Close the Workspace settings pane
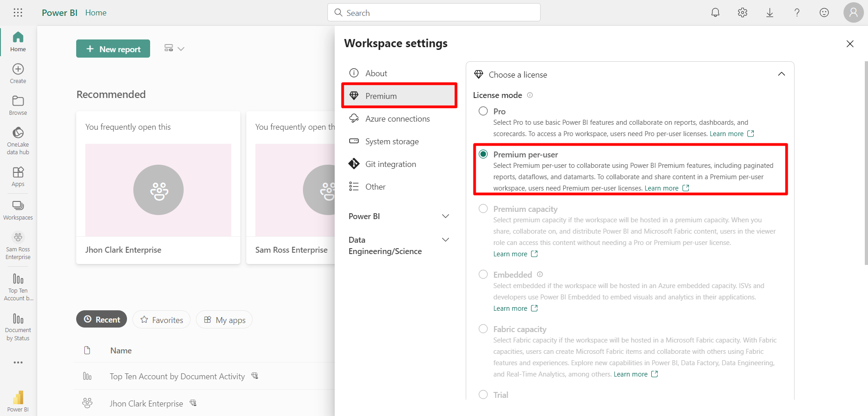Viewport: 868px width, 416px height. pos(850,44)
